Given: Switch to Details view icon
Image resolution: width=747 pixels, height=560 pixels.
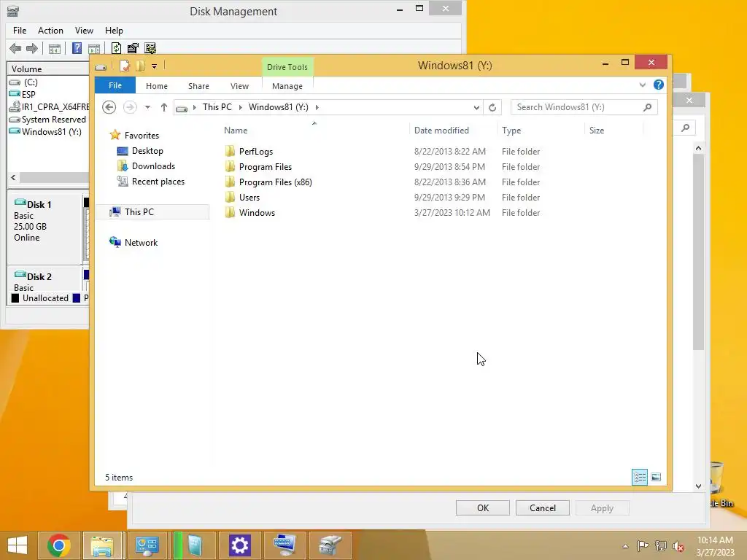Looking at the screenshot, I should pyautogui.click(x=640, y=477).
